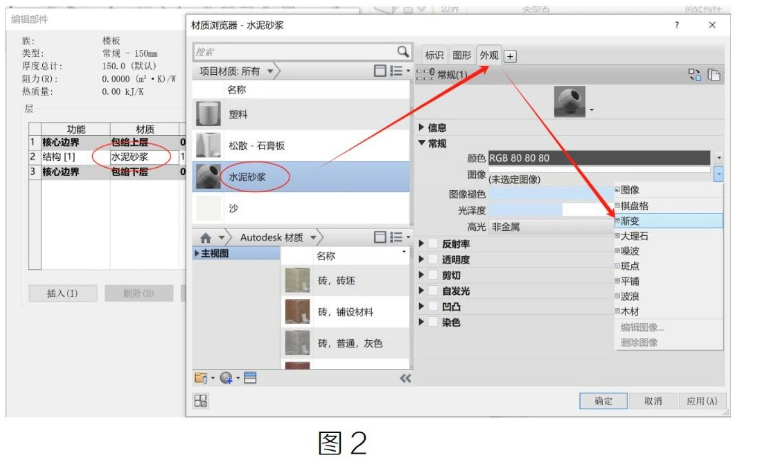
Task: Toggle project materials library panel view icon
Action: (380, 71)
